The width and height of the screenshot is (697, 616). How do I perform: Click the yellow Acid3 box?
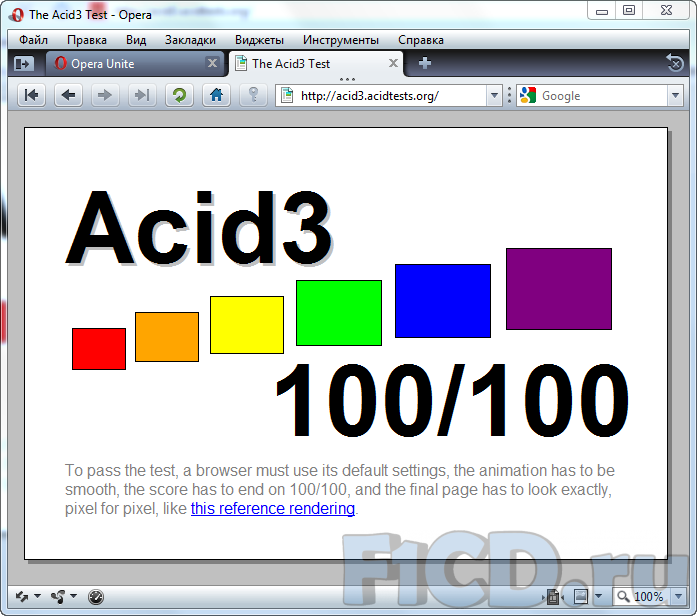click(x=247, y=325)
